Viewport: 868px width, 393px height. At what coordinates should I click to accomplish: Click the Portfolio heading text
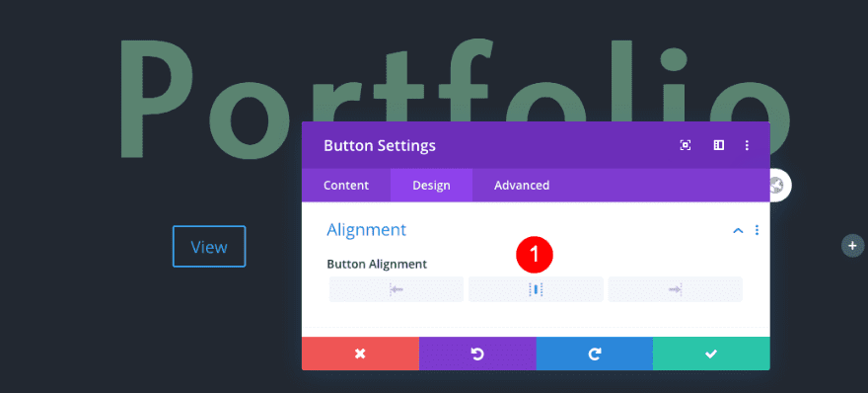pyautogui.click(x=454, y=100)
